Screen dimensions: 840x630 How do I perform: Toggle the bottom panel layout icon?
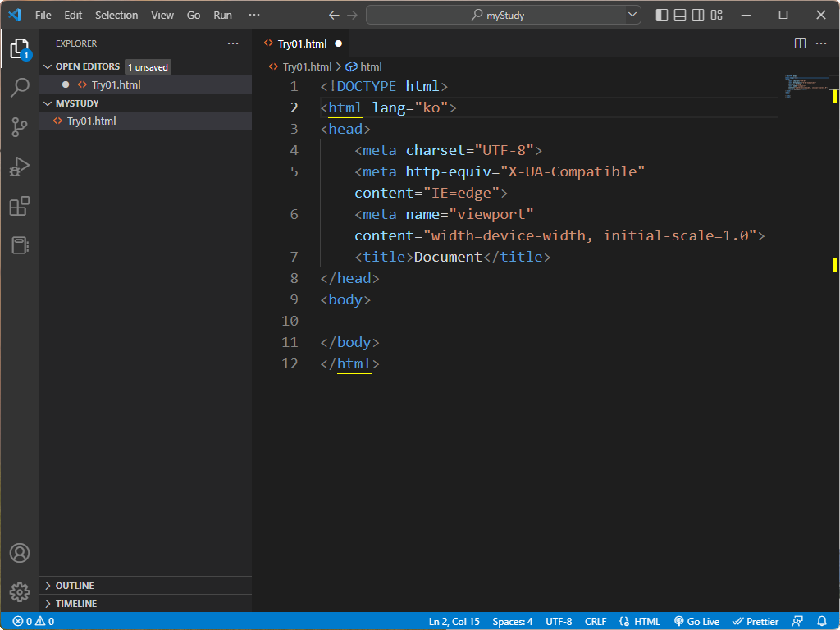680,15
